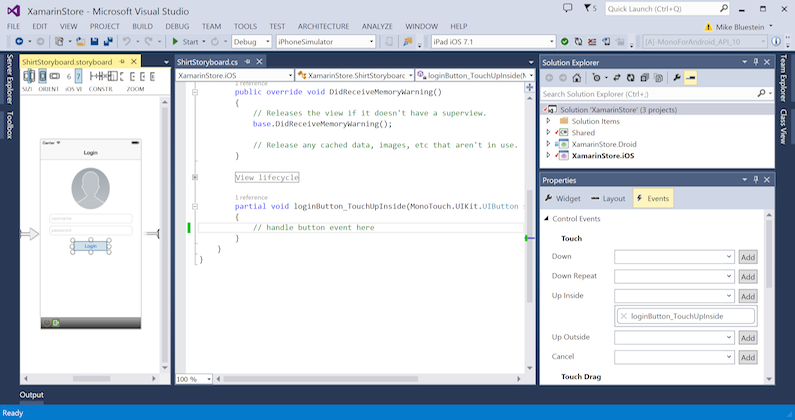This screenshot has width=795, height=420.
Task: Click the portrait orientation icon in designer
Action: click(x=43, y=76)
